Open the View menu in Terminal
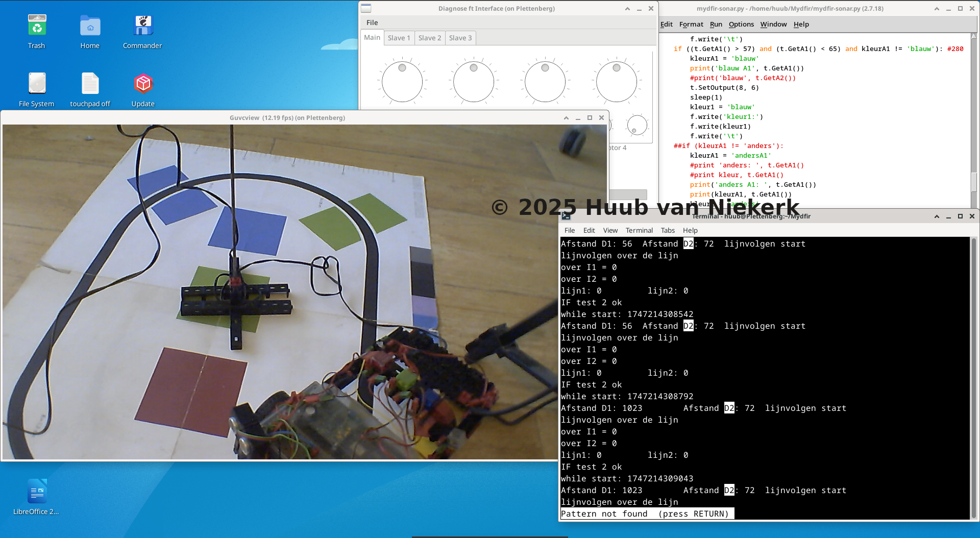Image resolution: width=980 pixels, height=538 pixels. tap(610, 230)
